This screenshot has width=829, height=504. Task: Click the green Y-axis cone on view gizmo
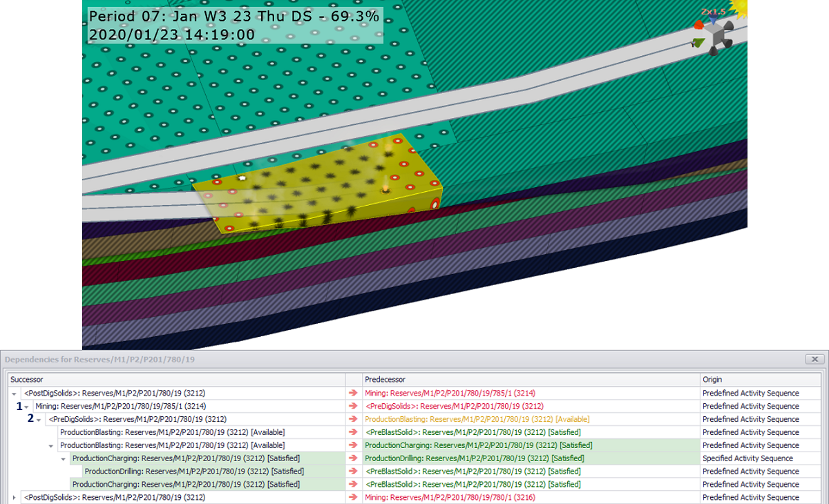(699, 43)
